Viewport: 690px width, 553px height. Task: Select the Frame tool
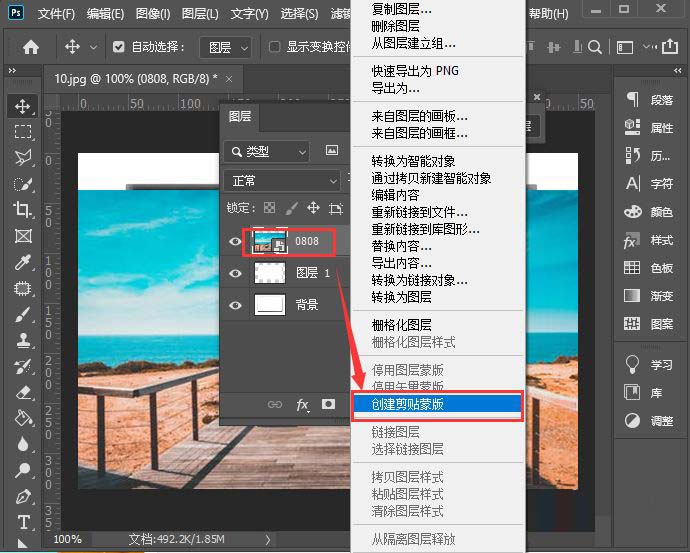[x=22, y=236]
